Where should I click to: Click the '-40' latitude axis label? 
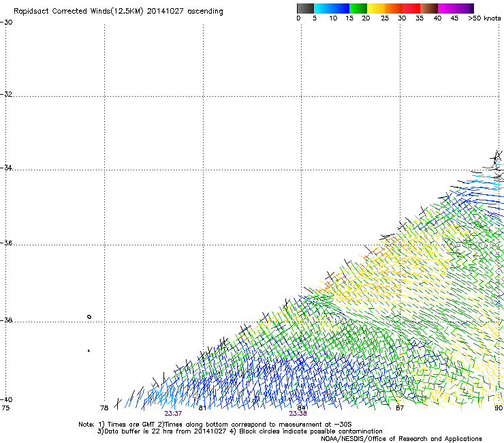coord(6,399)
